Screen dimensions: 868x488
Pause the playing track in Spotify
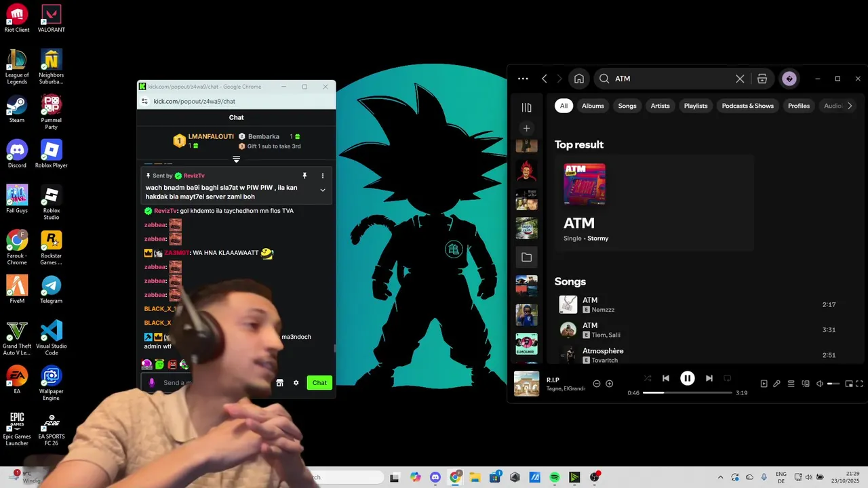[x=687, y=378]
